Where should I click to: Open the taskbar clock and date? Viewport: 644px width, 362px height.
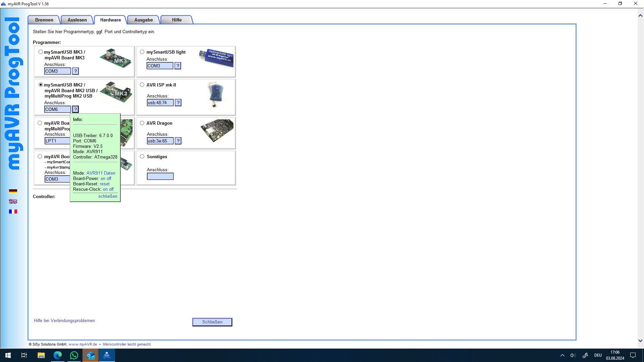coord(615,355)
